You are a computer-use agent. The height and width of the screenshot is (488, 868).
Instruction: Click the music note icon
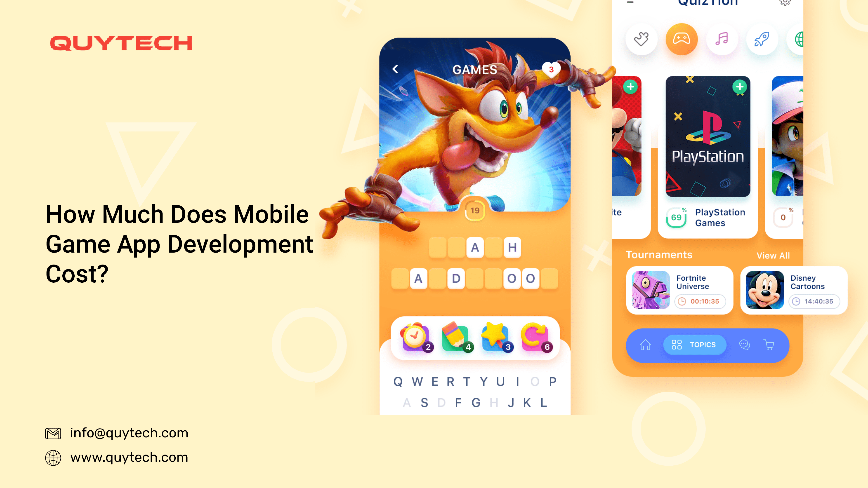[721, 38]
